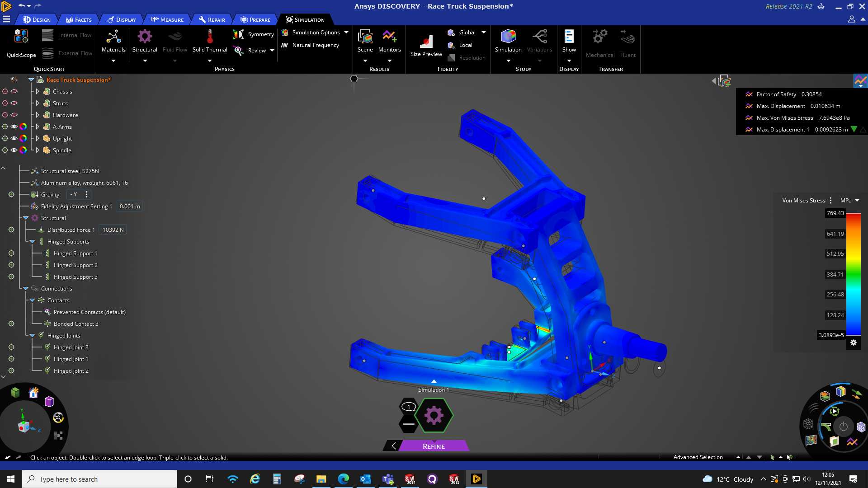Toggle visibility of Hardware
The width and height of the screenshot is (868, 488).
[x=14, y=115]
